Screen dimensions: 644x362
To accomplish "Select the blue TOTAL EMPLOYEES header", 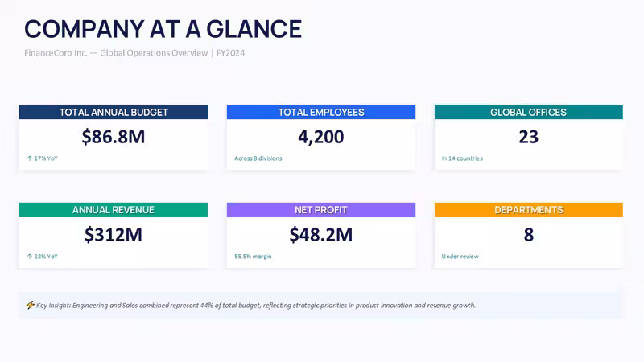I will pos(321,112).
